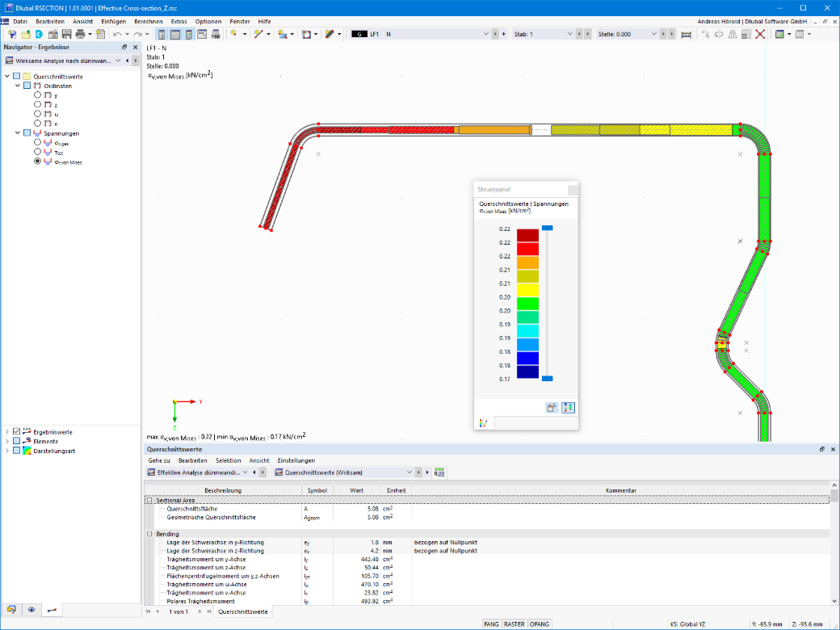Open the Berechnen menu
Viewport: 840px width, 630px height.
point(149,22)
